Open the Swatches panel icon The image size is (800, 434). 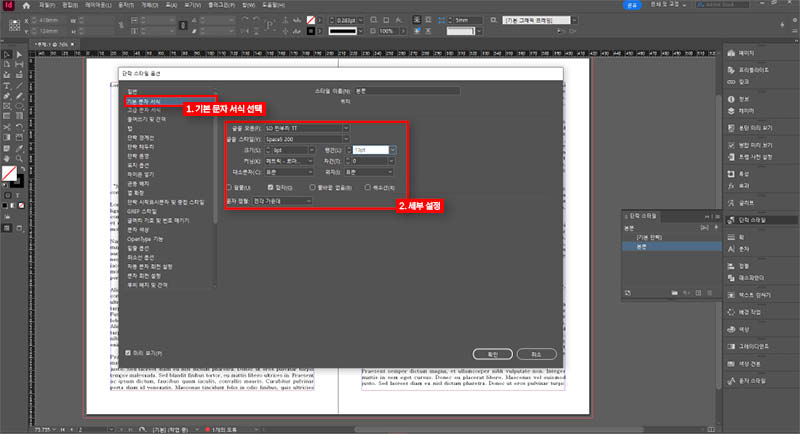tap(731, 364)
